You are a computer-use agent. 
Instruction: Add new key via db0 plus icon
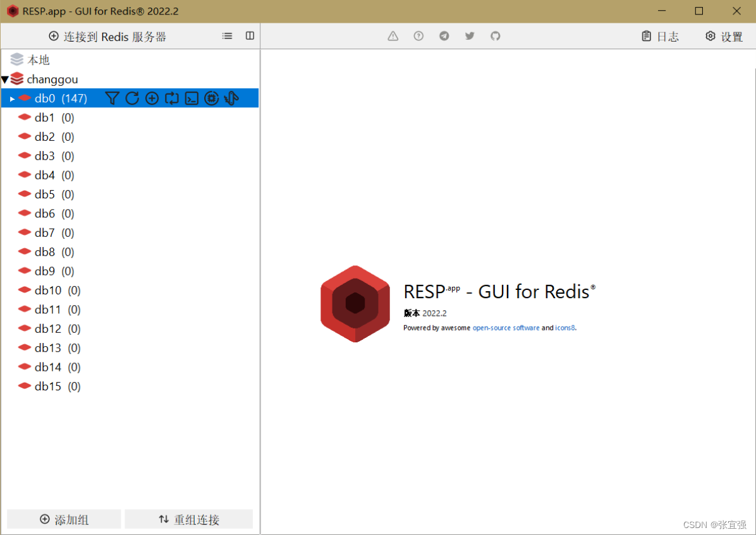pyautogui.click(x=152, y=99)
